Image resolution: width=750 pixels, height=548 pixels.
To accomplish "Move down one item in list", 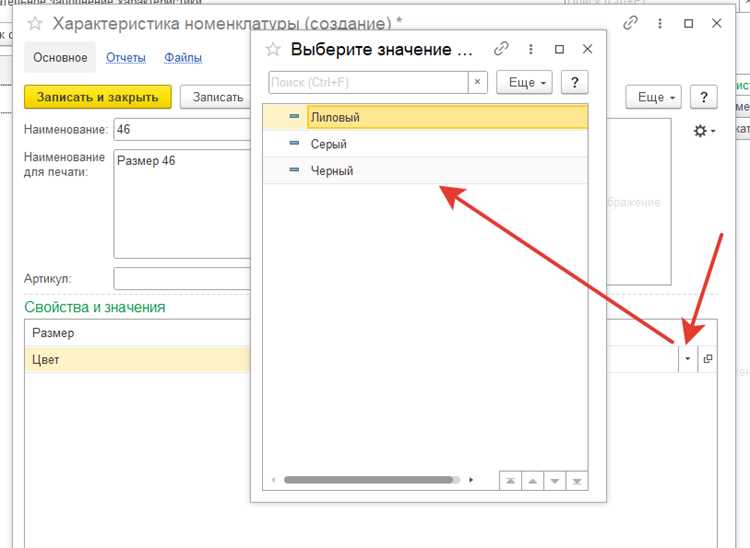I will click(554, 481).
